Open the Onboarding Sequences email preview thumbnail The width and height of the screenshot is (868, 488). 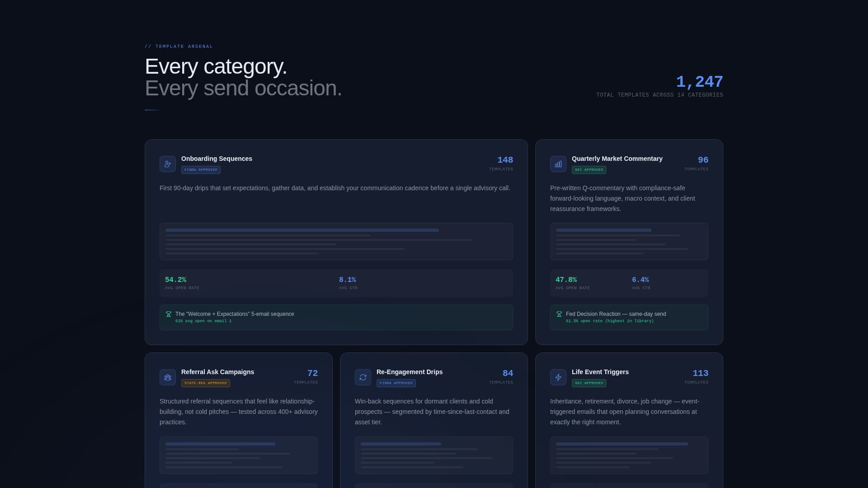[336, 241]
